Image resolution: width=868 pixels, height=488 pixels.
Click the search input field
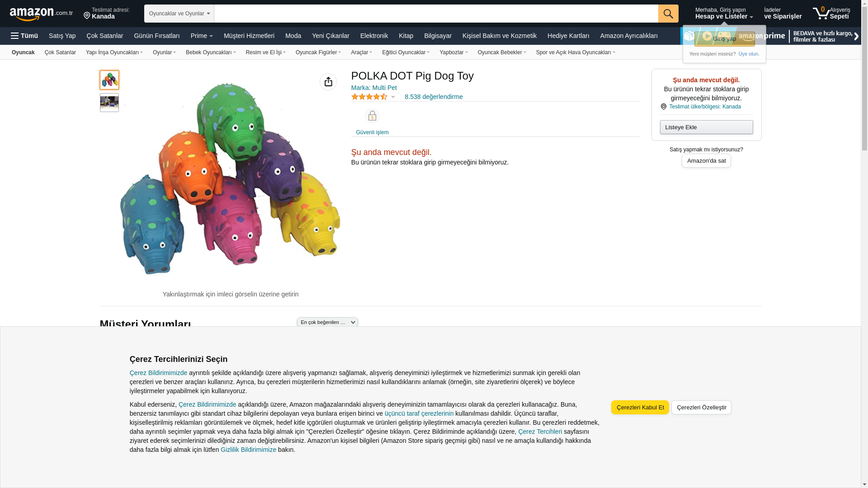coord(436,14)
